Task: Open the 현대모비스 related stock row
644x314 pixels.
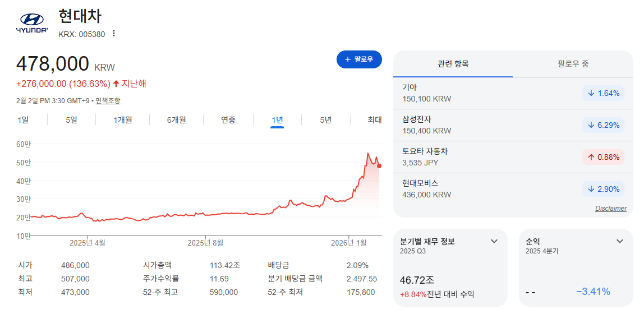Action: coord(513,189)
